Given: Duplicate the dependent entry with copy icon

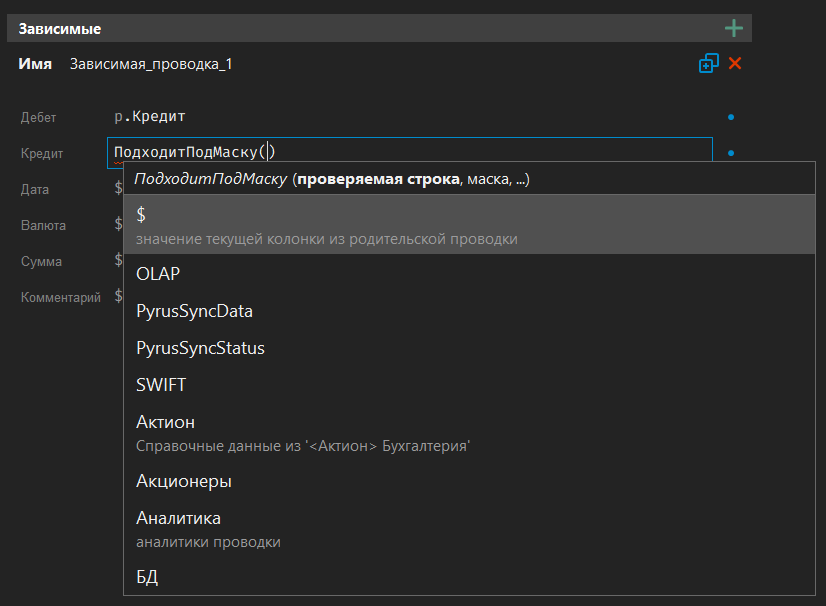Looking at the screenshot, I should [708, 64].
